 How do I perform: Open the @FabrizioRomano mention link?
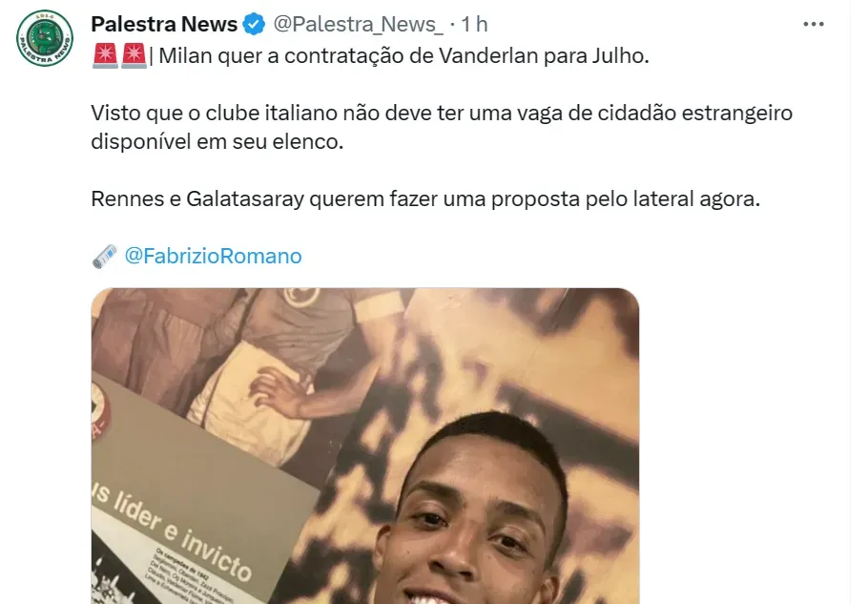coord(213,257)
